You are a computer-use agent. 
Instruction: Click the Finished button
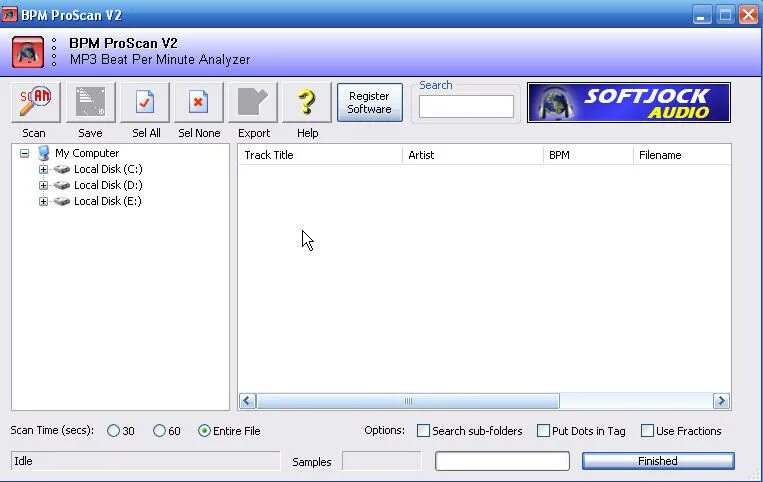658,461
